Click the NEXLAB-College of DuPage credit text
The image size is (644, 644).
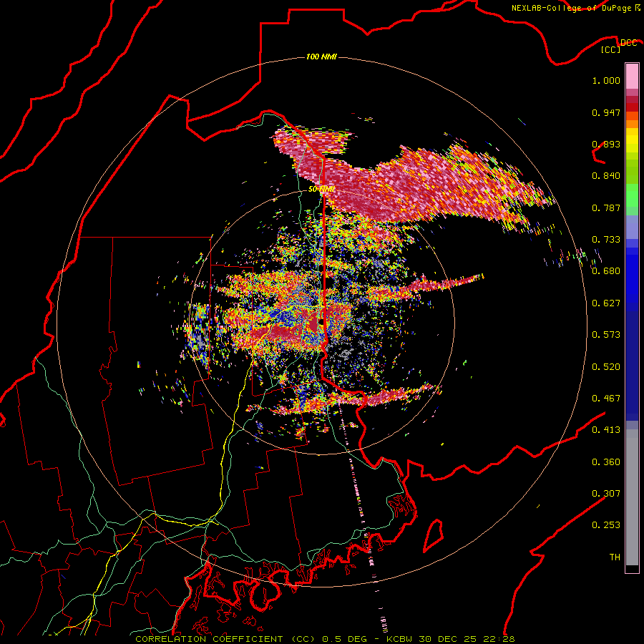click(571, 8)
